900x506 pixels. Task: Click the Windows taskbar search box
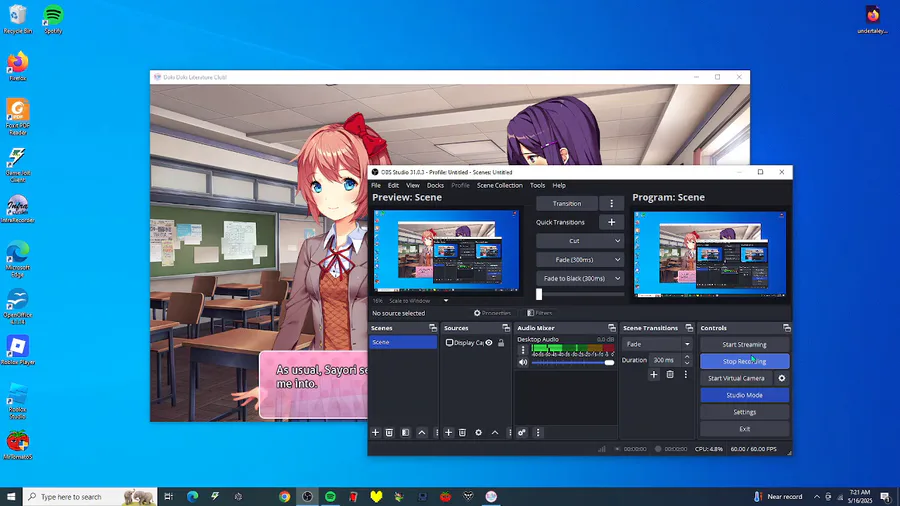90,497
